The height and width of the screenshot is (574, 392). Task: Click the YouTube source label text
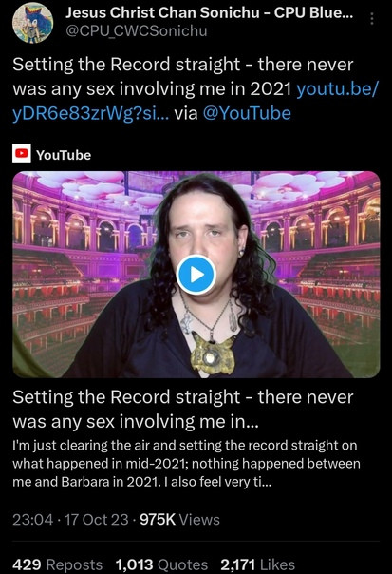tap(64, 155)
